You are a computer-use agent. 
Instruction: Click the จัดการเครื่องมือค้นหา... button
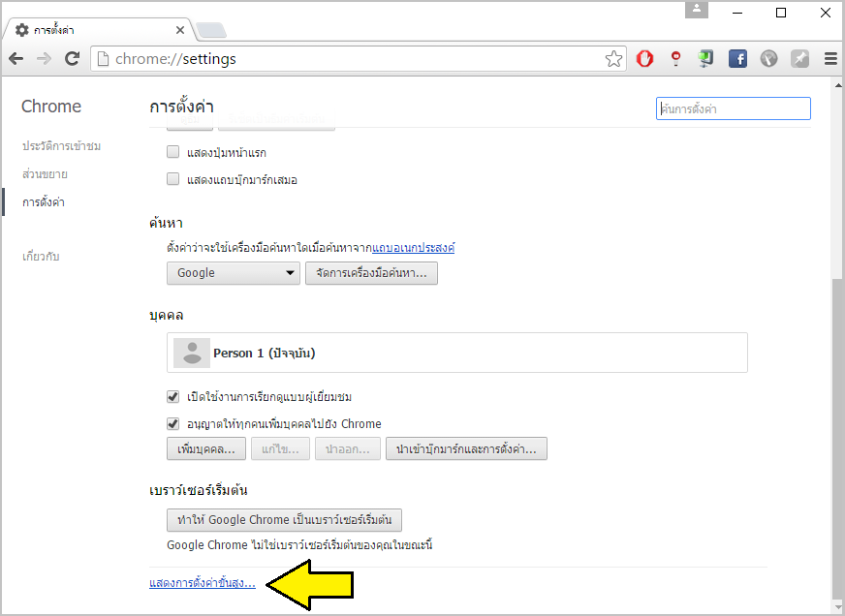point(371,273)
